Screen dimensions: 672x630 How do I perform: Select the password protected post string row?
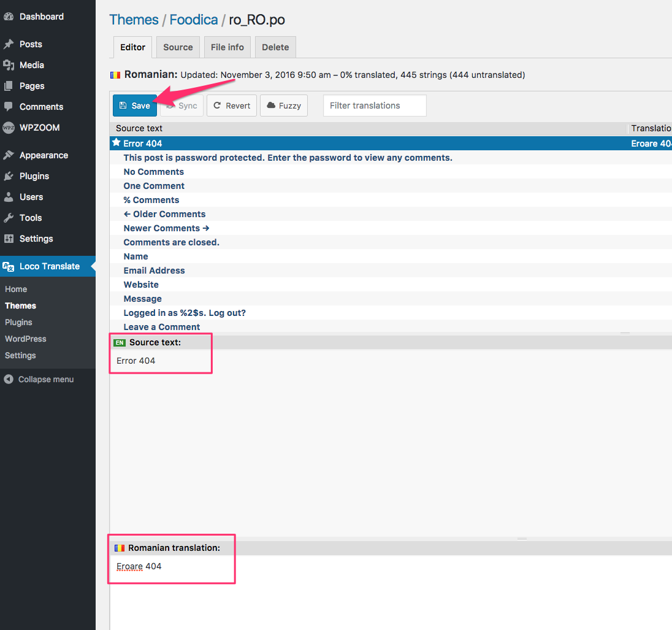click(391, 158)
